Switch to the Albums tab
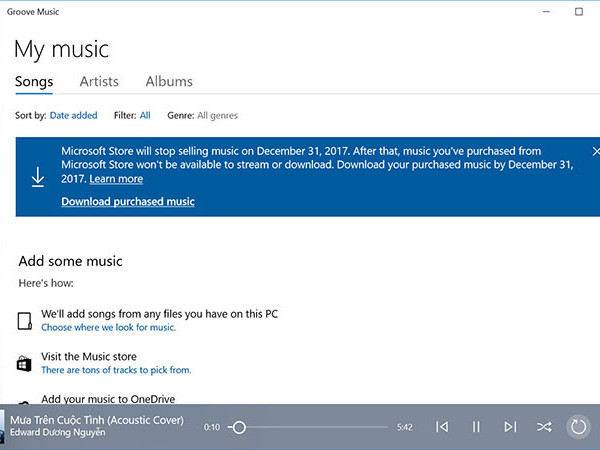 [169, 82]
